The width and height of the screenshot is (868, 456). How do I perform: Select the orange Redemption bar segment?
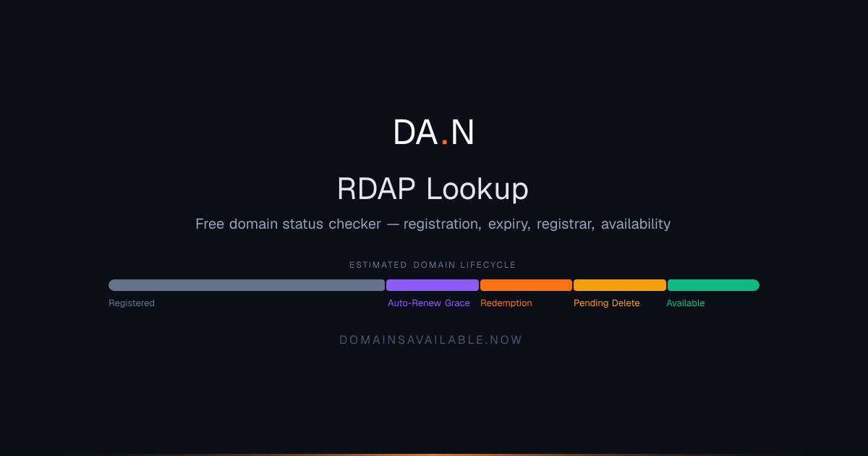point(526,285)
